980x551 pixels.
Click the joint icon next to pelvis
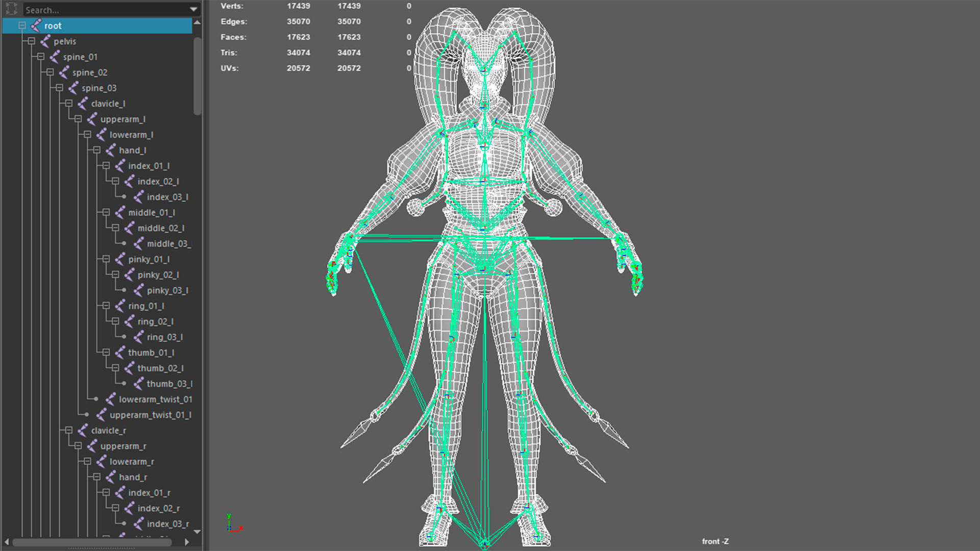pyautogui.click(x=45, y=41)
